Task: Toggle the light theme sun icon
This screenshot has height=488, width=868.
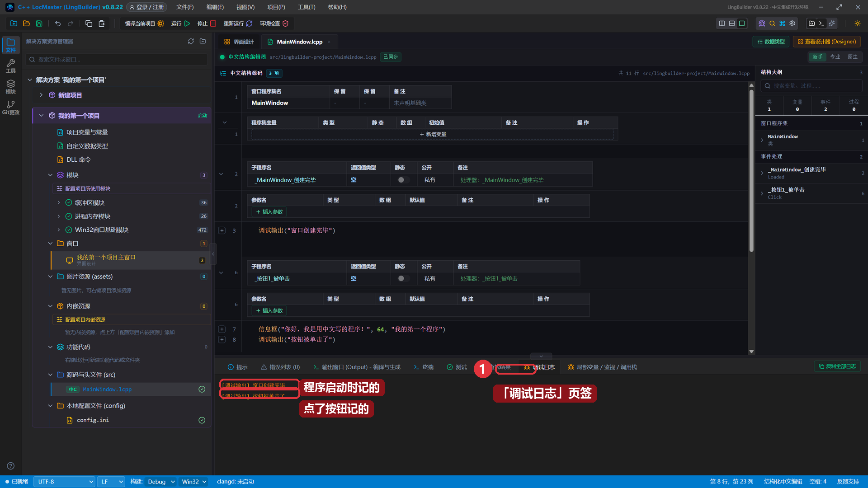Action: coord(857,23)
